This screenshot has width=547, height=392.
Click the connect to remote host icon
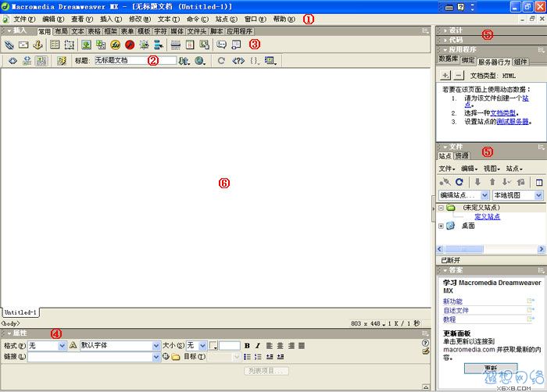(x=445, y=182)
